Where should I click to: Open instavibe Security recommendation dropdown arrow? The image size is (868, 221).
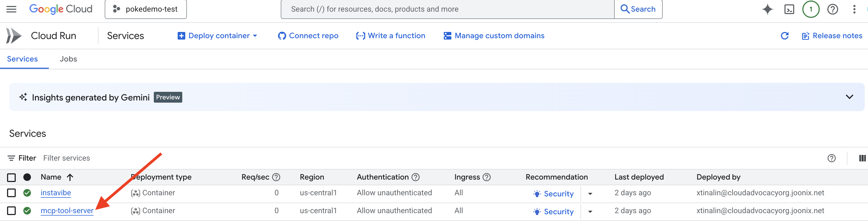pyautogui.click(x=590, y=194)
